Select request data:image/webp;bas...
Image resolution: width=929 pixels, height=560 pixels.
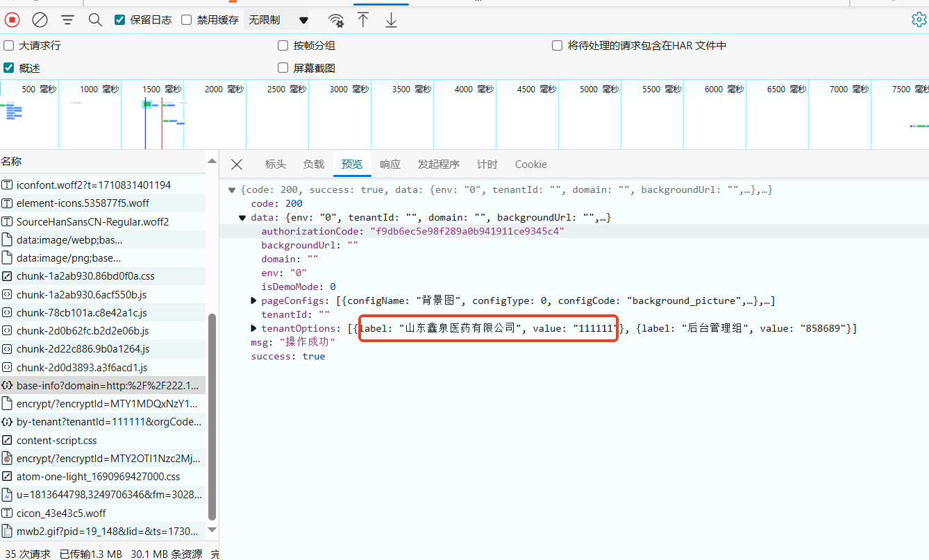103,239
